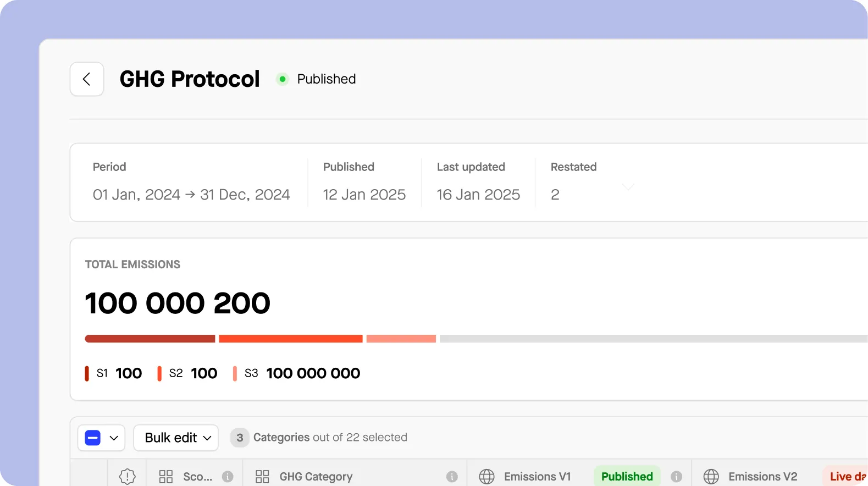Click the dark red S1 emissions bar segment
Viewport: 868px width, 486px height.
tap(150, 339)
